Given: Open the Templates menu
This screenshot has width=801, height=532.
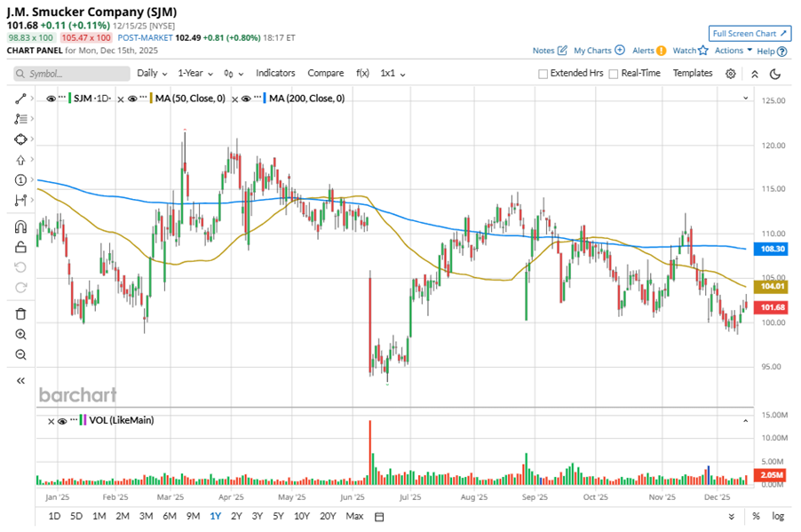Looking at the screenshot, I should coord(692,73).
